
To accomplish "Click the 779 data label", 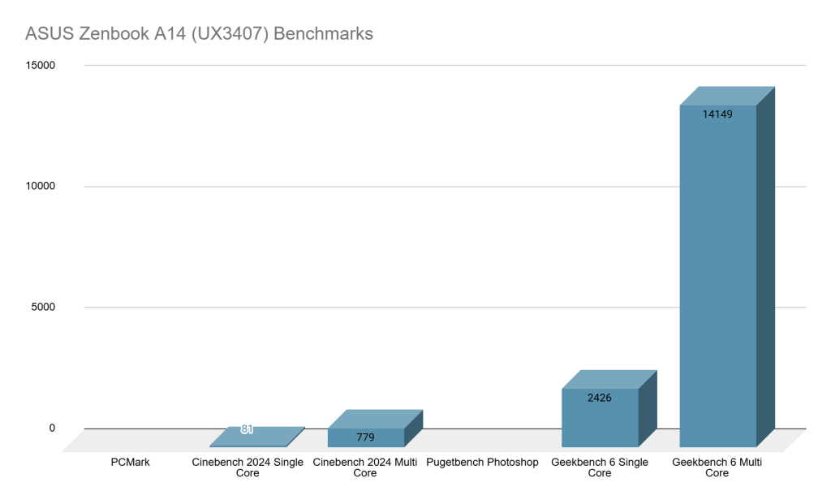I will pos(365,437).
